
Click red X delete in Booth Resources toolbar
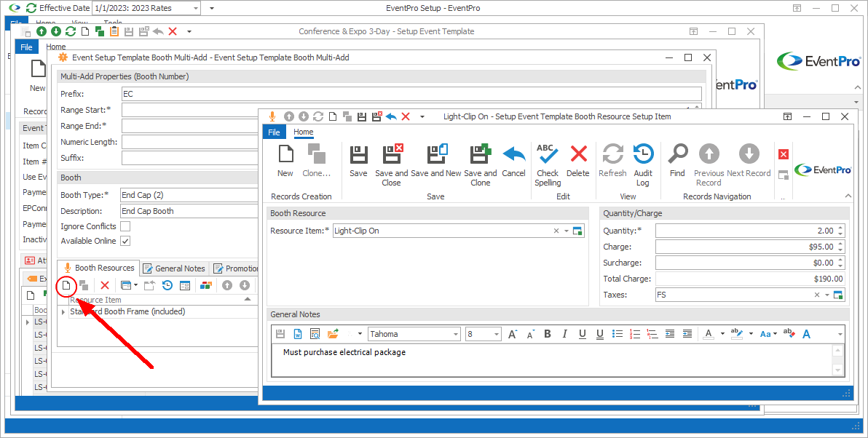pyautogui.click(x=105, y=285)
